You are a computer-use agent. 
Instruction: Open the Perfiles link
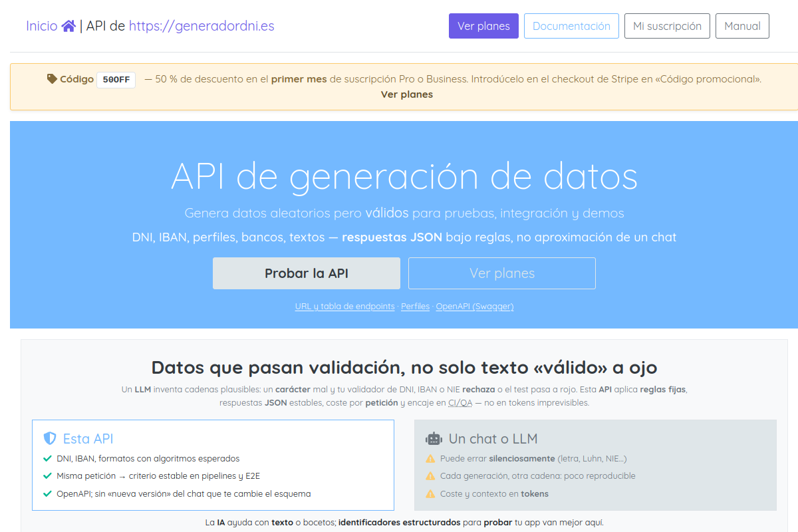tap(415, 307)
